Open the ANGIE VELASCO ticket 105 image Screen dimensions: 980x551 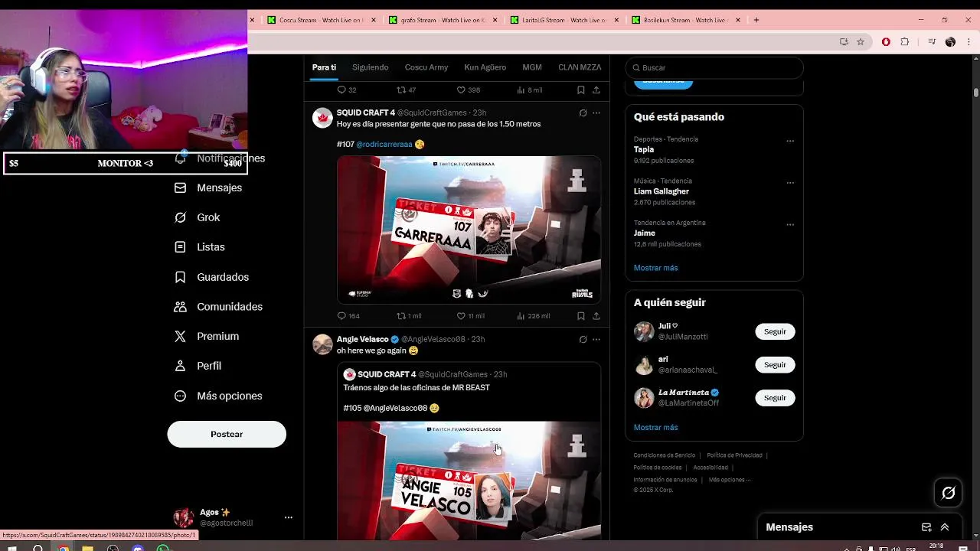pos(469,481)
